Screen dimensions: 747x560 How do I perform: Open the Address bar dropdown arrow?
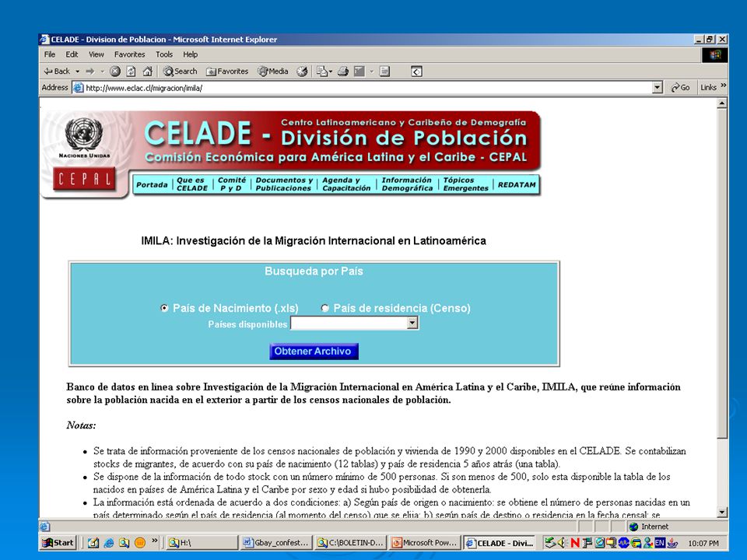[x=658, y=88]
